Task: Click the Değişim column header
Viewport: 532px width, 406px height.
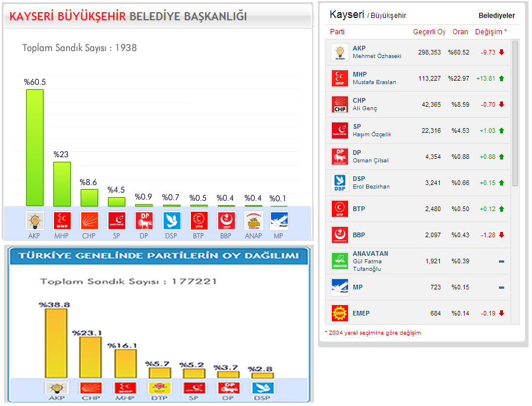Action: click(x=490, y=32)
